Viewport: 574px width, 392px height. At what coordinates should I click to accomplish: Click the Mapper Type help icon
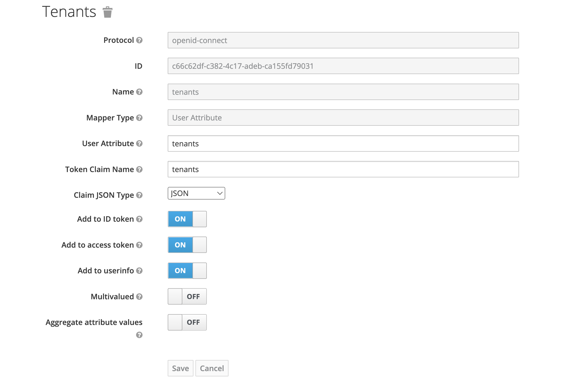click(139, 118)
